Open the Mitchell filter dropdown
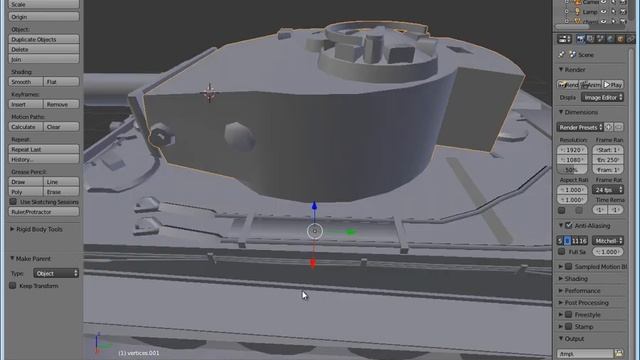The height and width of the screenshot is (360, 640). (x=608, y=241)
